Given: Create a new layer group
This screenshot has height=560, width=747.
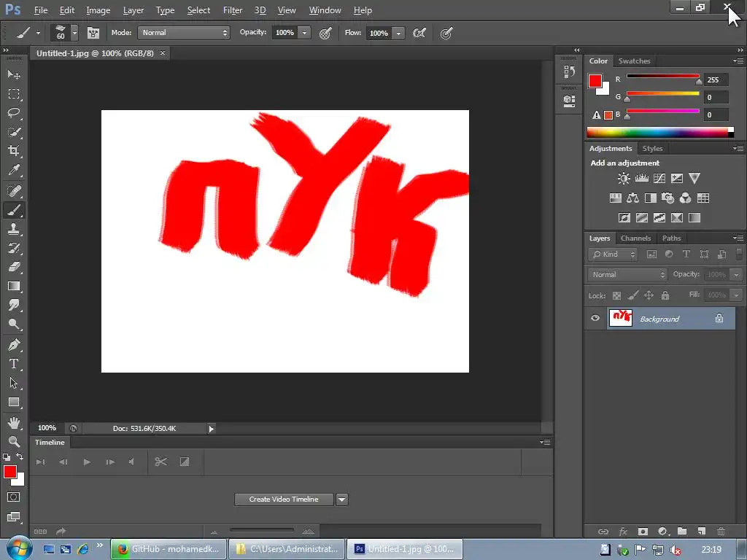Looking at the screenshot, I should (x=682, y=531).
